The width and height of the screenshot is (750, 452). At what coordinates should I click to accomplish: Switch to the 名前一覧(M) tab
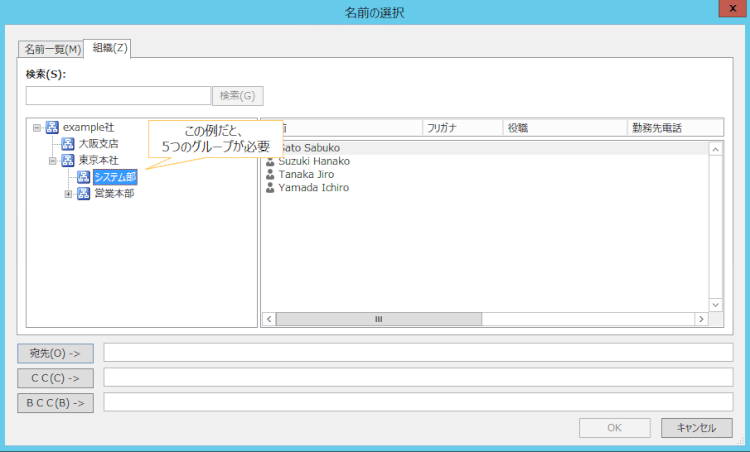click(52, 49)
